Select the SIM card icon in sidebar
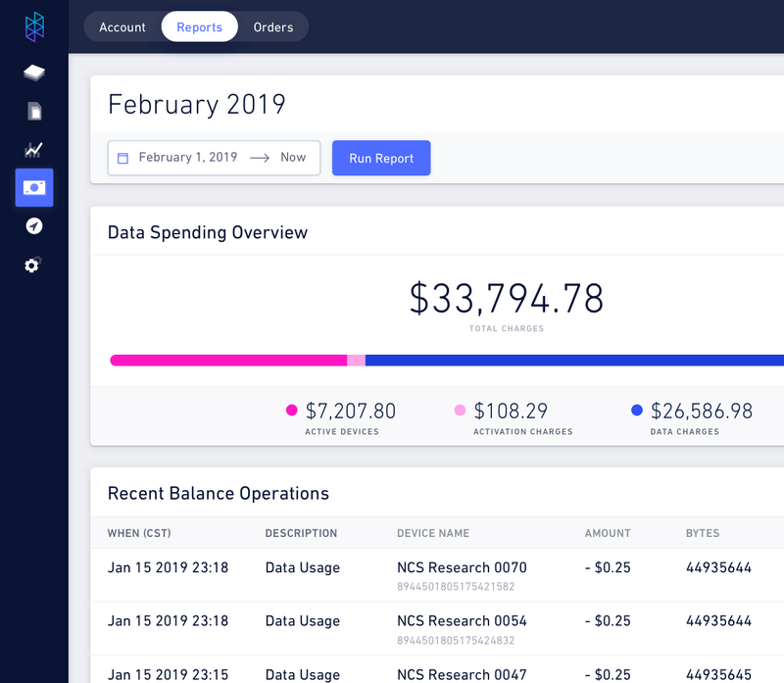This screenshot has height=683, width=784. pos(32,111)
